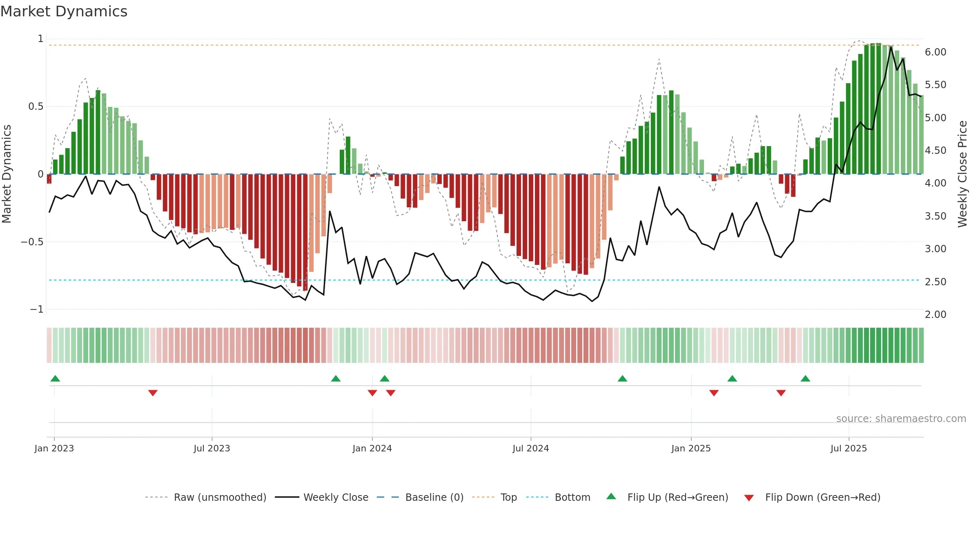Click the Market Dynamics chart title

coord(64,11)
